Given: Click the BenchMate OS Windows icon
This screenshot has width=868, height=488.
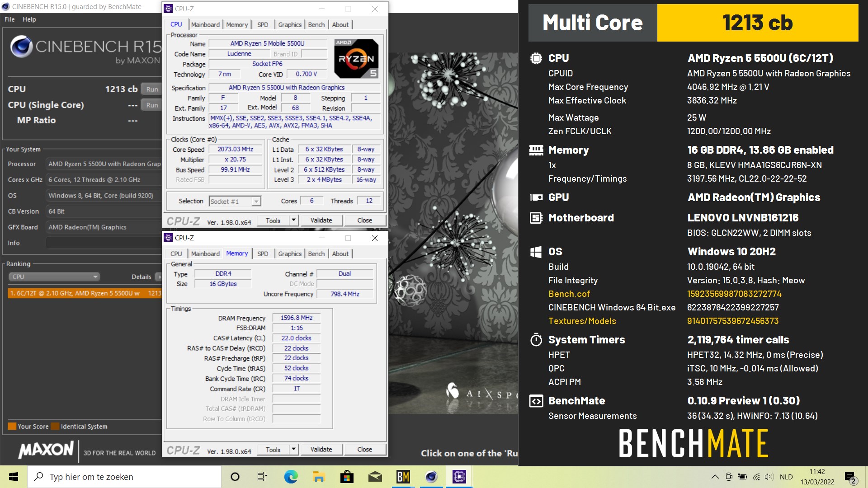Looking at the screenshot, I should (x=536, y=252).
